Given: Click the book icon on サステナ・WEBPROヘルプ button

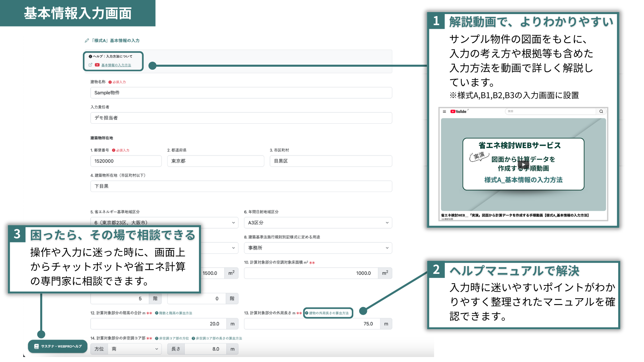Looking at the screenshot, I should click(x=36, y=346).
